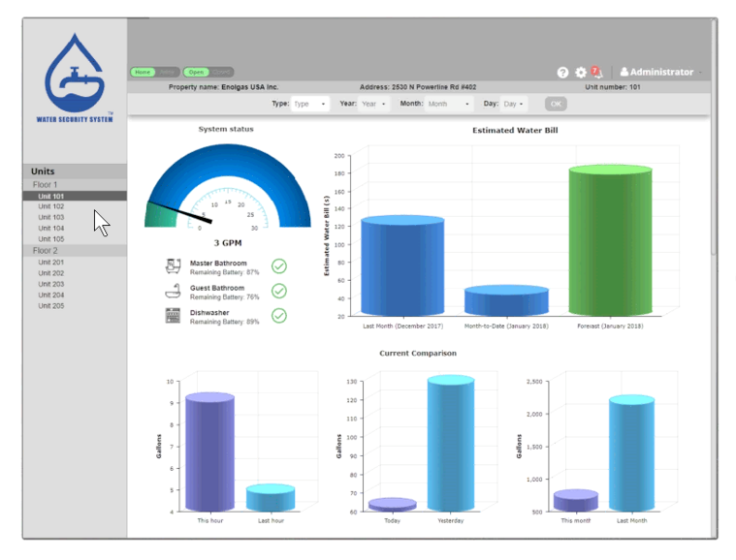
Task: Click the help question mark icon
Action: point(562,73)
